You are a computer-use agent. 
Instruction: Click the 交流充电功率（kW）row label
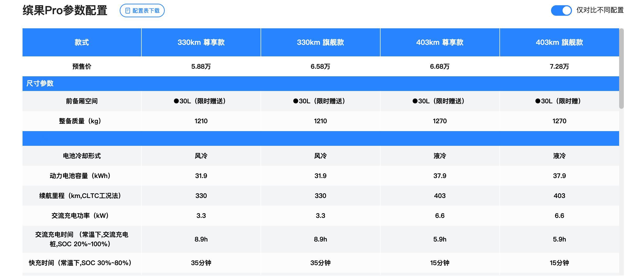click(82, 216)
